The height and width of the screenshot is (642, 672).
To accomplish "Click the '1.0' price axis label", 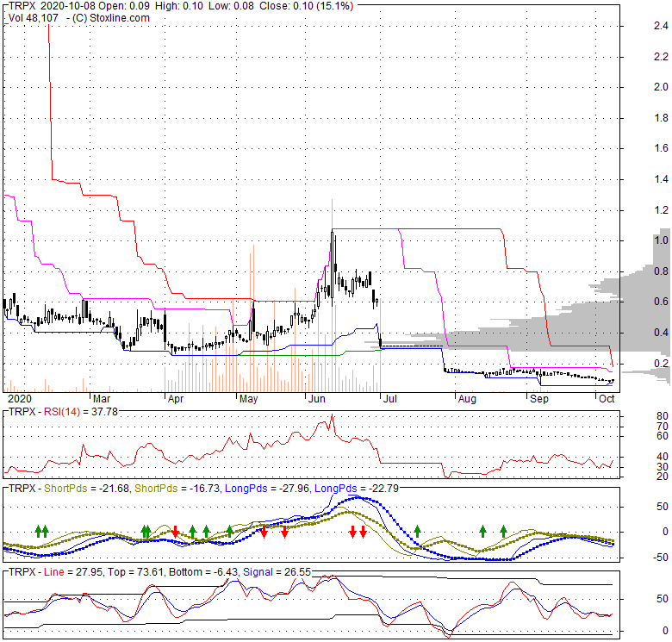I will (x=661, y=240).
